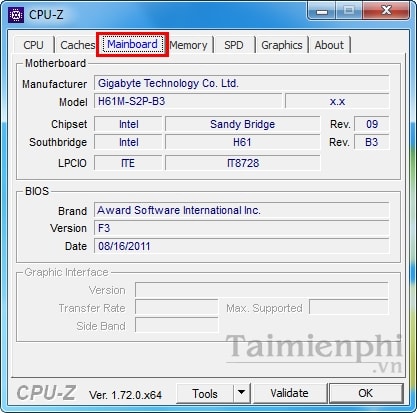The image size is (417, 413).
Task: Select the Southbridge Intel vendor value
Action: (x=128, y=142)
